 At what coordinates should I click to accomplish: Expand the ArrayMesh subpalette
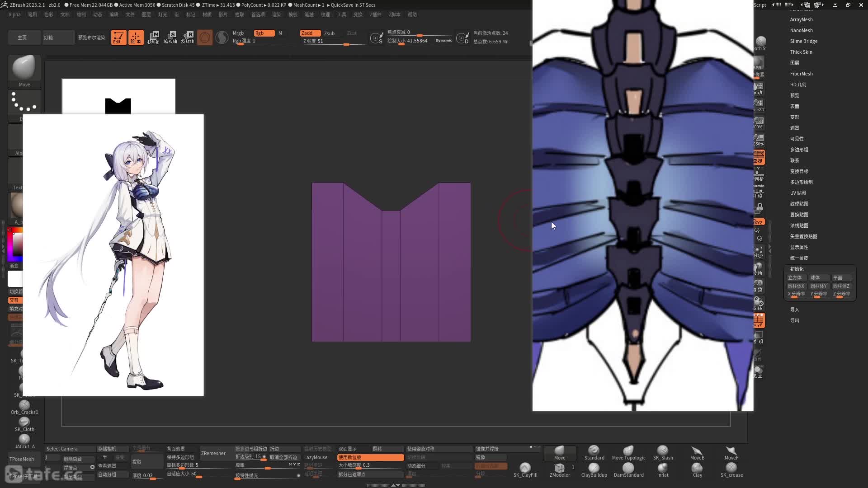tap(801, 19)
